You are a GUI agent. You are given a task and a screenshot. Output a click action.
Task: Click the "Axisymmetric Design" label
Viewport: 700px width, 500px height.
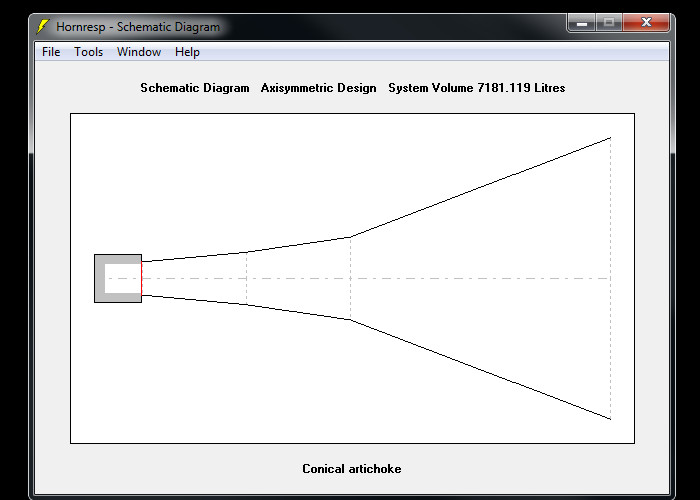pos(318,88)
